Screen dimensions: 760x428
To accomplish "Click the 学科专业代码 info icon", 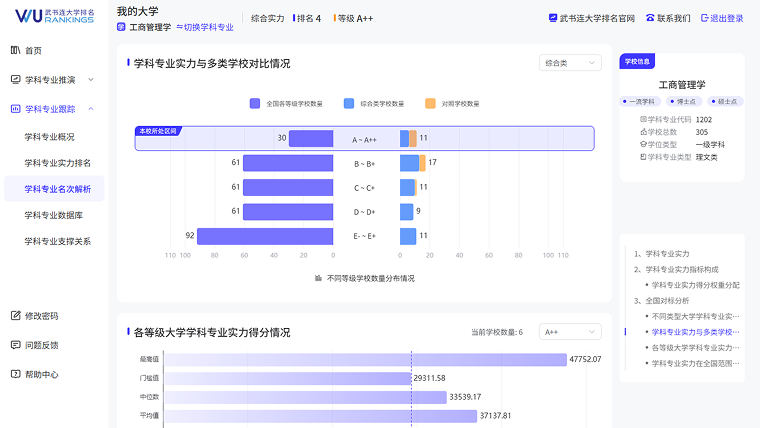I will pos(643,119).
